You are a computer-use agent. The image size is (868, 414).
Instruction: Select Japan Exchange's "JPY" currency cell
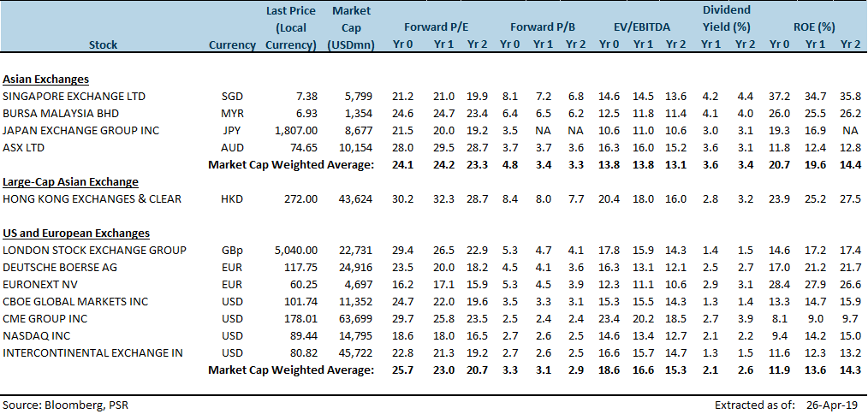pyautogui.click(x=232, y=131)
